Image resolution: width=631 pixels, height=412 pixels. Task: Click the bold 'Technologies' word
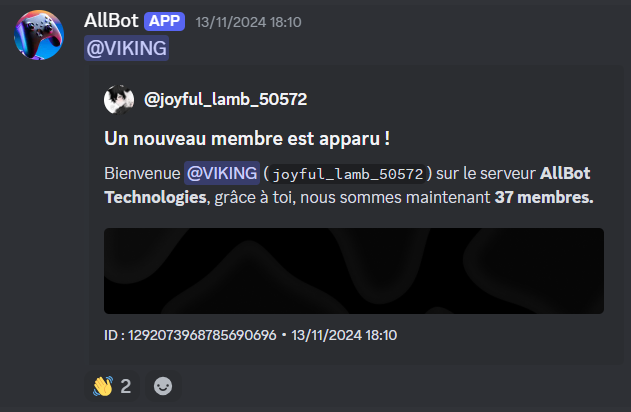pyautogui.click(x=155, y=198)
